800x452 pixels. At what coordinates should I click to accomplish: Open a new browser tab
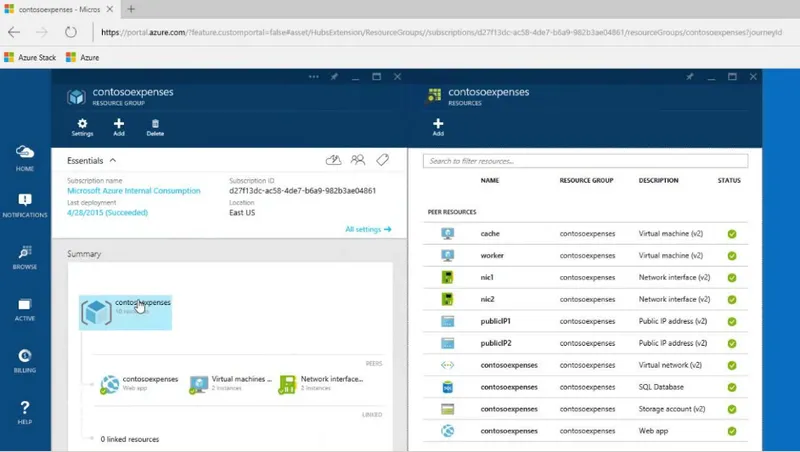[131, 9]
